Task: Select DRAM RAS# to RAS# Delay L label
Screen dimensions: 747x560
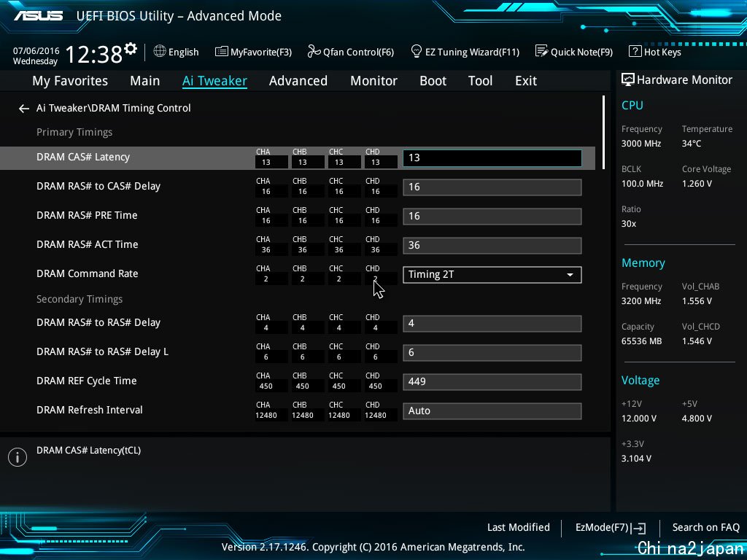Action: pos(102,352)
